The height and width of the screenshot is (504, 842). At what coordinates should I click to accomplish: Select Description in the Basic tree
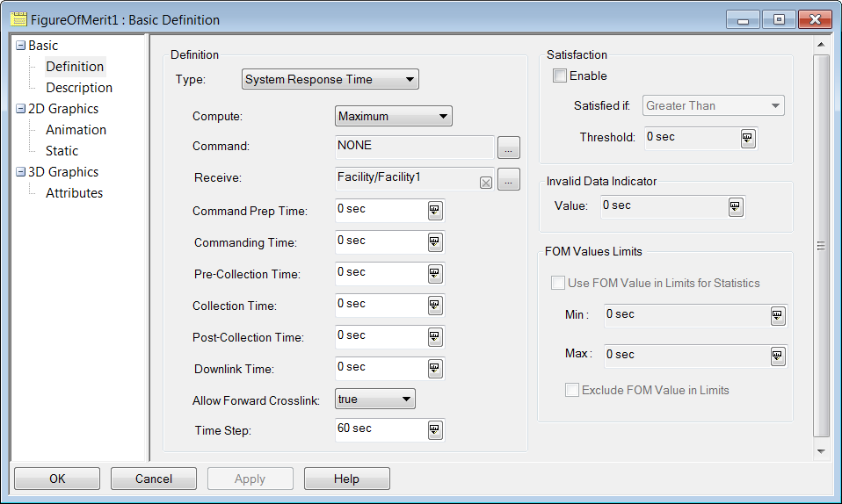[x=79, y=88]
